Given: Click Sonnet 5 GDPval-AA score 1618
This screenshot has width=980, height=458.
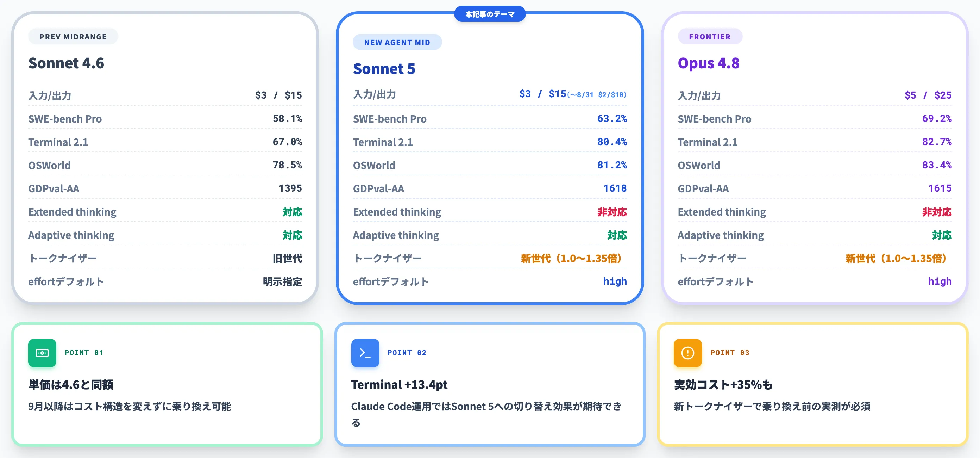Looking at the screenshot, I should click(615, 188).
